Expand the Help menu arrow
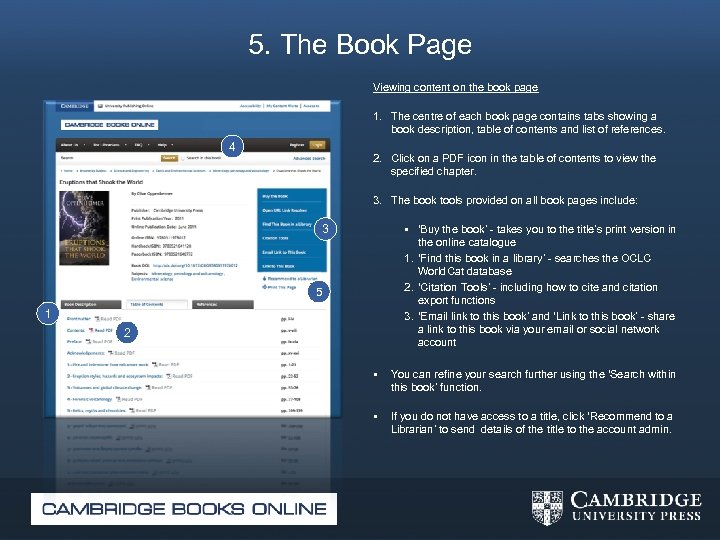Image resolution: width=720 pixels, height=540 pixels. [x=172, y=145]
